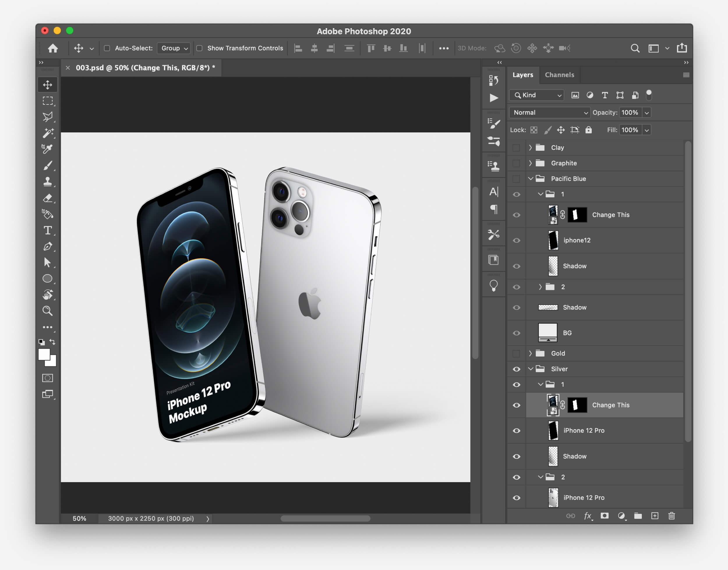Click the horizontal canvas scrollbar
The width and height of the screenshot is (728, 570).
click(x=325, y=518)
